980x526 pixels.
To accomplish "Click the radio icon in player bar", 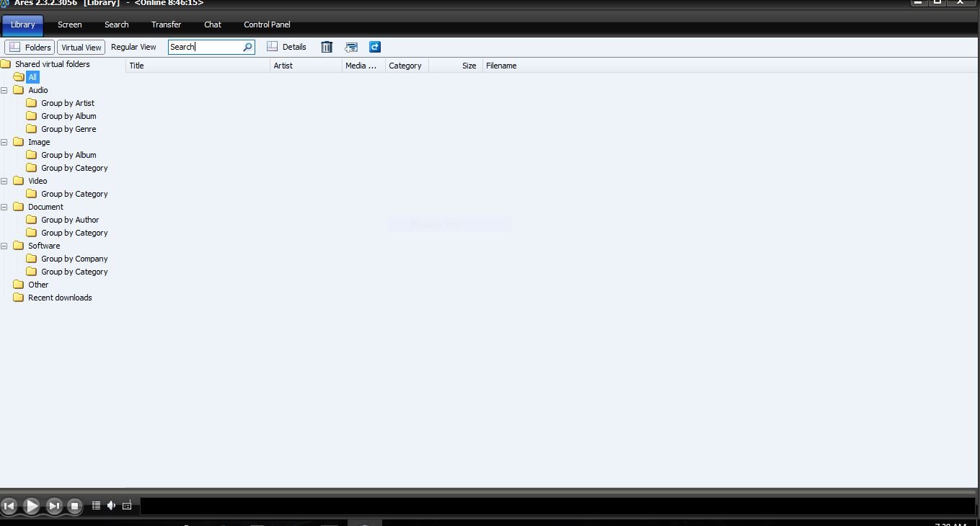I will click(x=127, y=505).
